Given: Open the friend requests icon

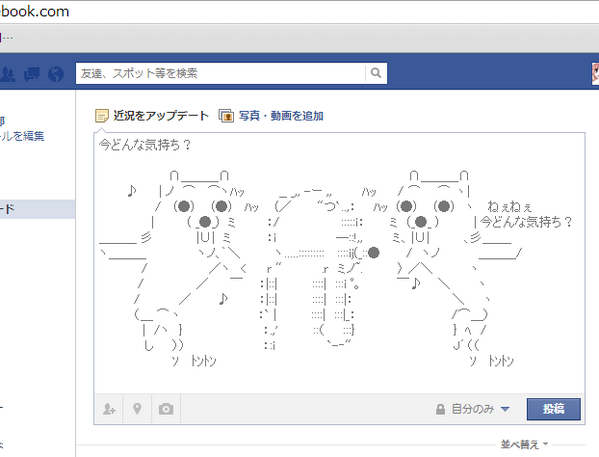Looking at the screenshot, I should 7,74.
